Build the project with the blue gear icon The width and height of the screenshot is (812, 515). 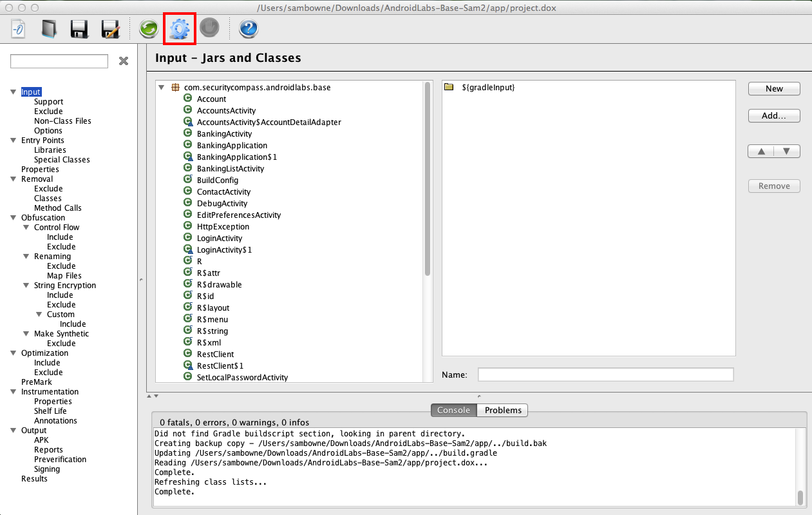[x=179, y=29]
